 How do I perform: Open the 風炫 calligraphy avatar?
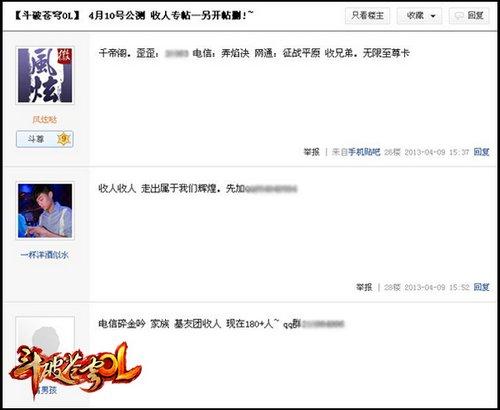[x=45, y=75]
